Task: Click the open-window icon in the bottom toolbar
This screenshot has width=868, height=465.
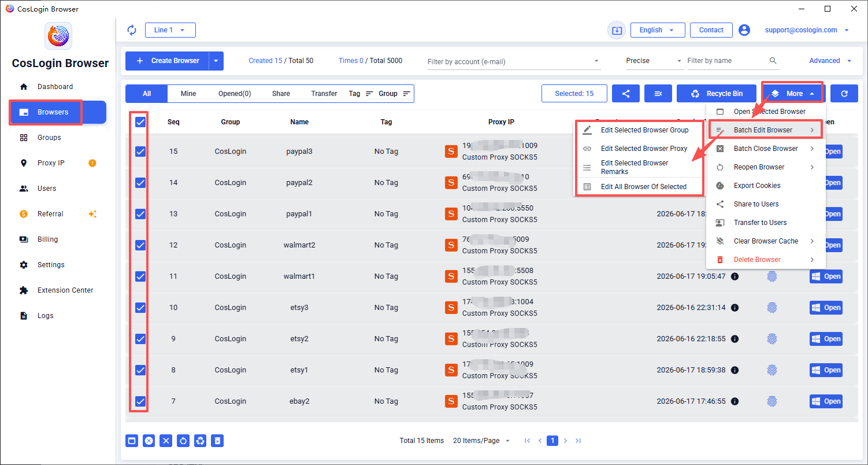Action: coord(132,441)
